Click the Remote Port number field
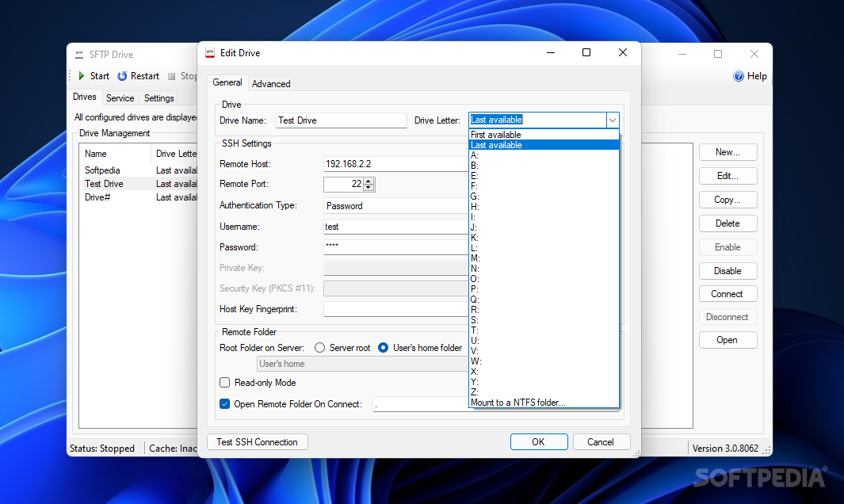The image size is (844, 504). pos(343,184)
